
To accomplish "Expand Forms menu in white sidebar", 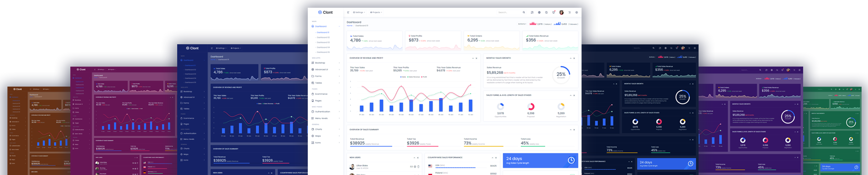I will point(326,76).
